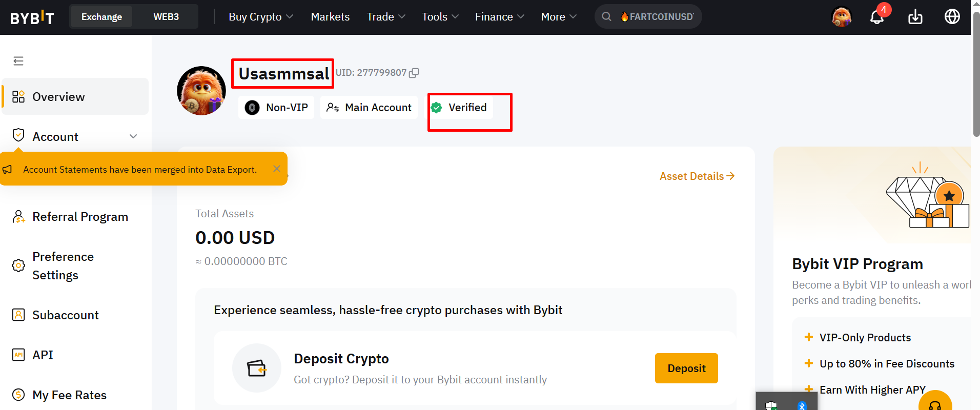Click the FARTCOINUSD search field
This screenshot has height=410, width=980.
(648, 17)
